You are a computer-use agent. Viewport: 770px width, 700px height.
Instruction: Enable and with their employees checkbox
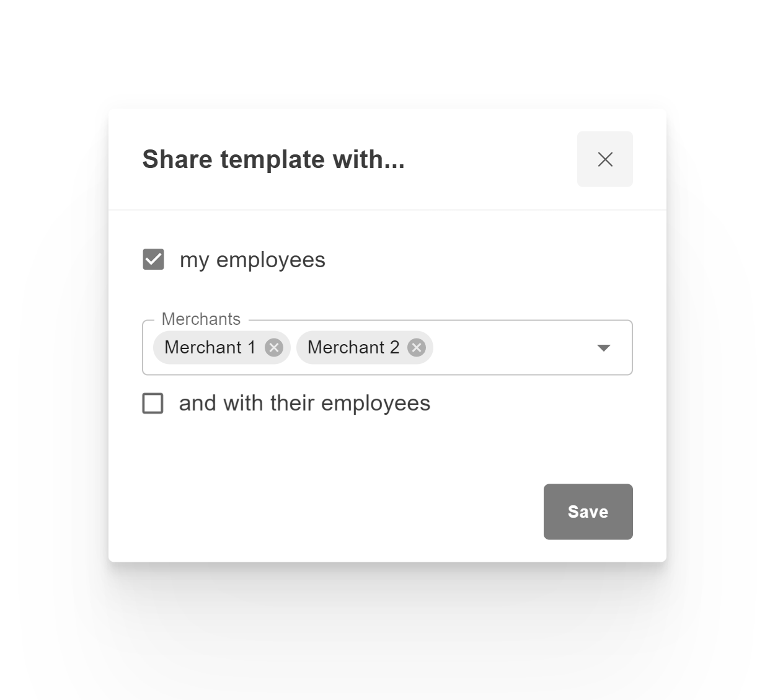click(x=153, y=403)
